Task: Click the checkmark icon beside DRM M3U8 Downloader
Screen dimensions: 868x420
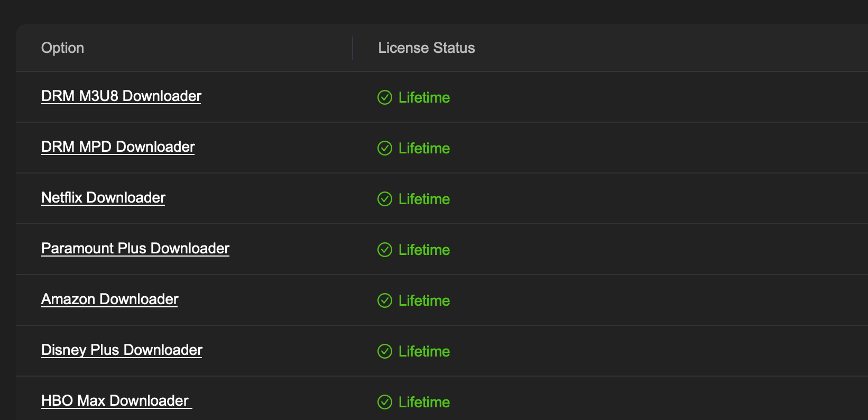Action: (385, 97)
